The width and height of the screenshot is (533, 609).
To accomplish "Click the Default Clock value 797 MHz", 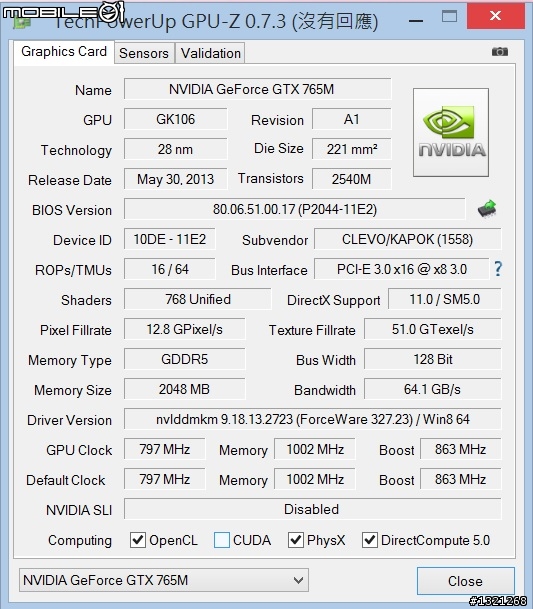I will coord(165,479).
